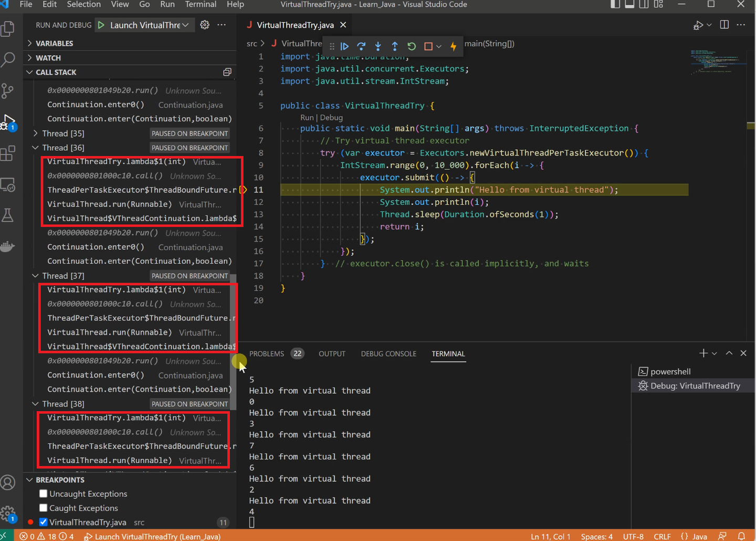Enable the Uncaught Exceptions breakpoint

(x=44, y=494)
